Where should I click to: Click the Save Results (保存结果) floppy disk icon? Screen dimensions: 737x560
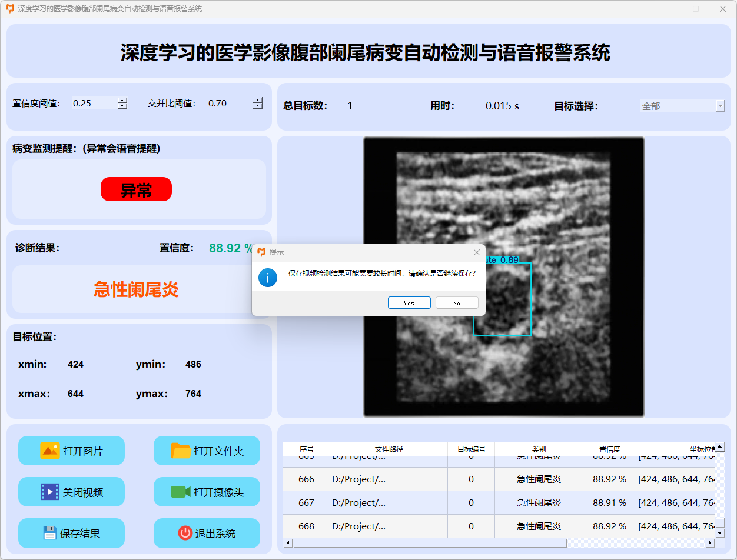tap(50, 533)
